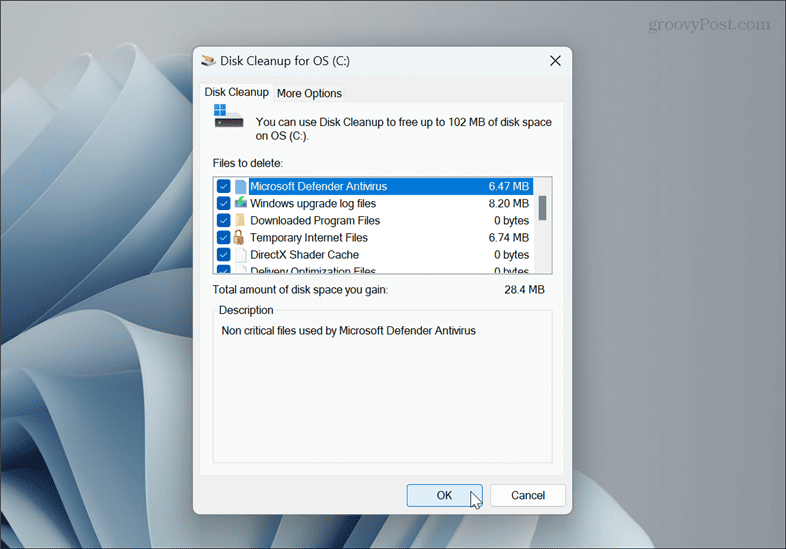Click the Windows upgrade log files icon
The width and height of the screenshot is (786, 549).
pos(241,203)
